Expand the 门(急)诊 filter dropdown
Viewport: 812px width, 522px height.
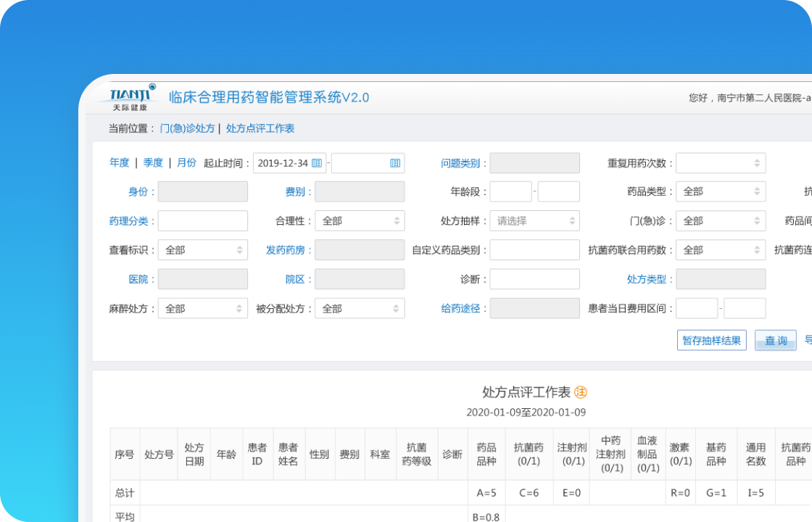[x=721, y=221]
